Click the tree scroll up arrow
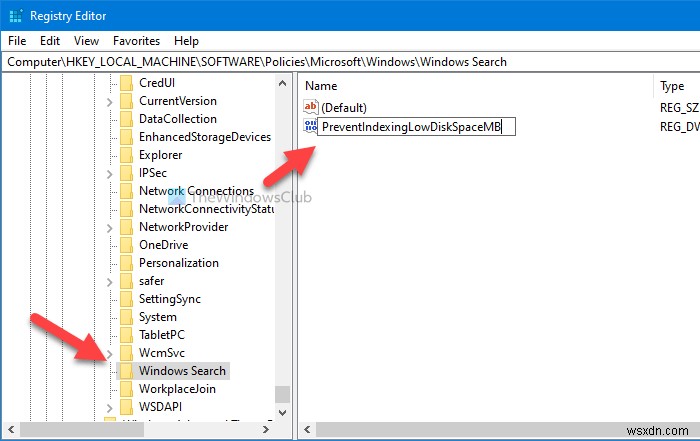Image resolution: width=700 pixels, height=441 pixels. coord(282,83)
